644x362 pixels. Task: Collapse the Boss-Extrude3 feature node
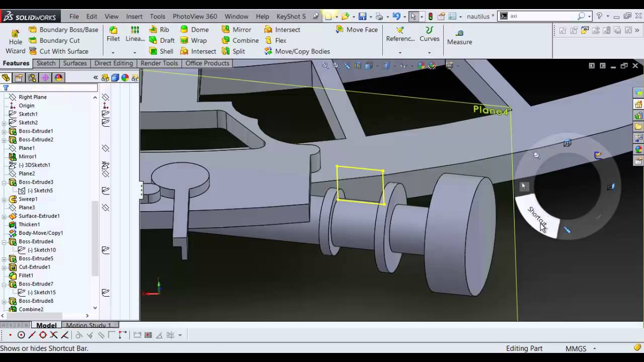(x=5, y=182)
